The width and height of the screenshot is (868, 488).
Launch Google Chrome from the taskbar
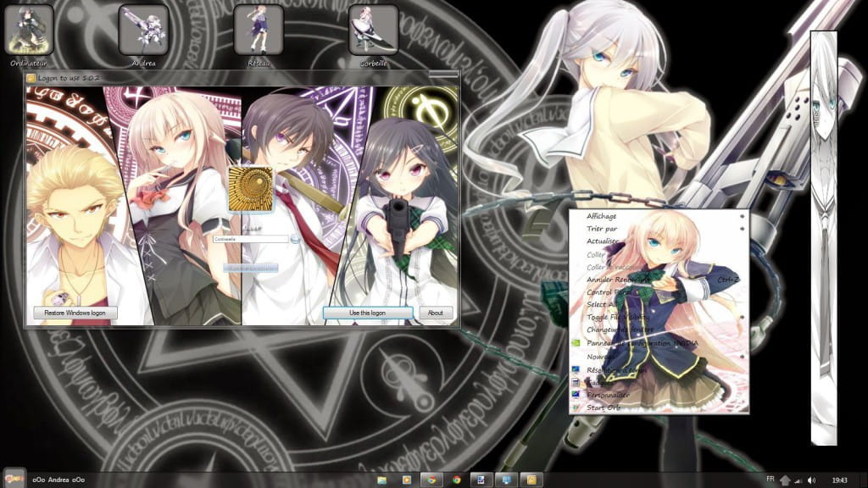[431, 479]
